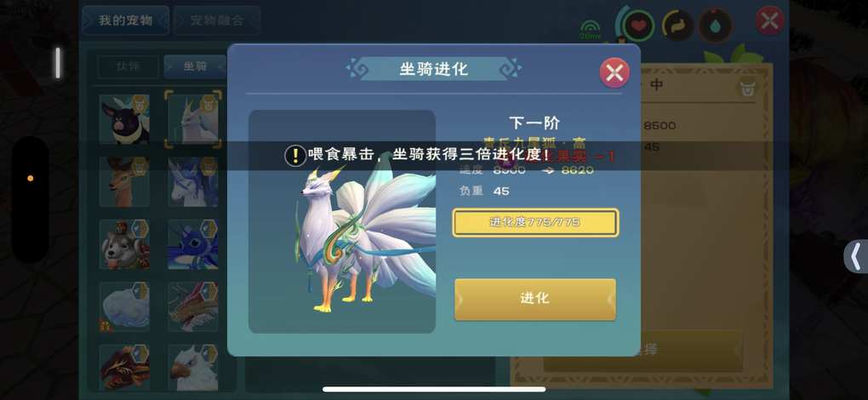Screen dimensions: 868x400
Task: Tap the yellow arrow stamina icon
Action: [677, 26]
